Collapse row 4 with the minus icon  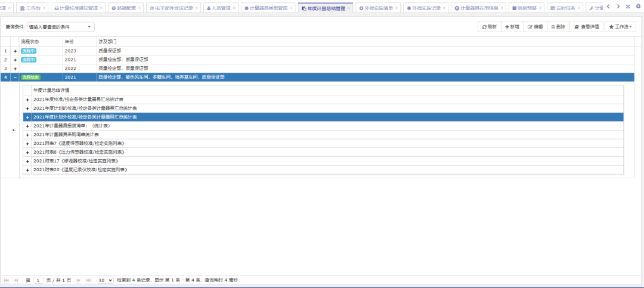coord(15,78)
